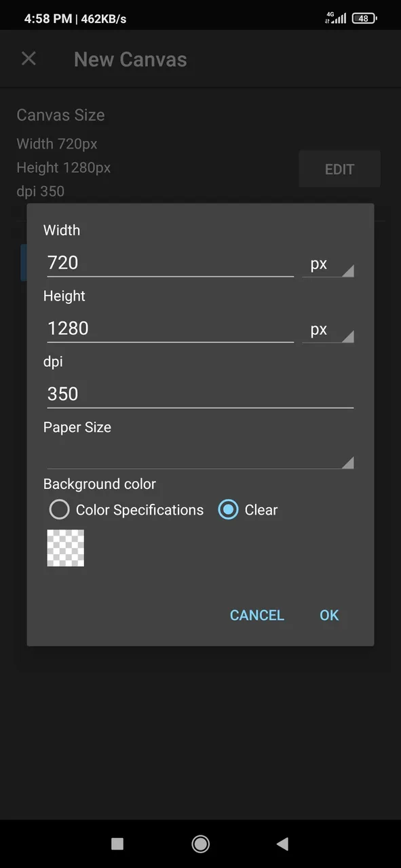Focus the dpi field showing 350
This screenshot has height=868, width=401.
(200, 394)
